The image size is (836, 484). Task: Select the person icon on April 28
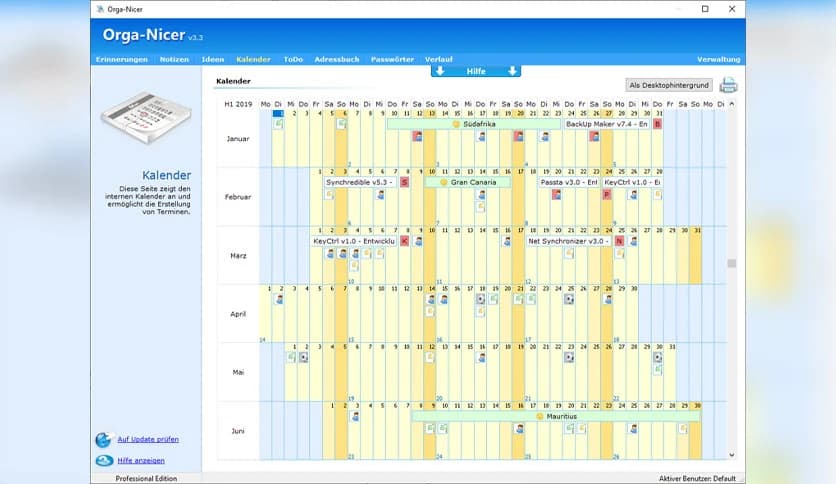[x=608, y=300]
